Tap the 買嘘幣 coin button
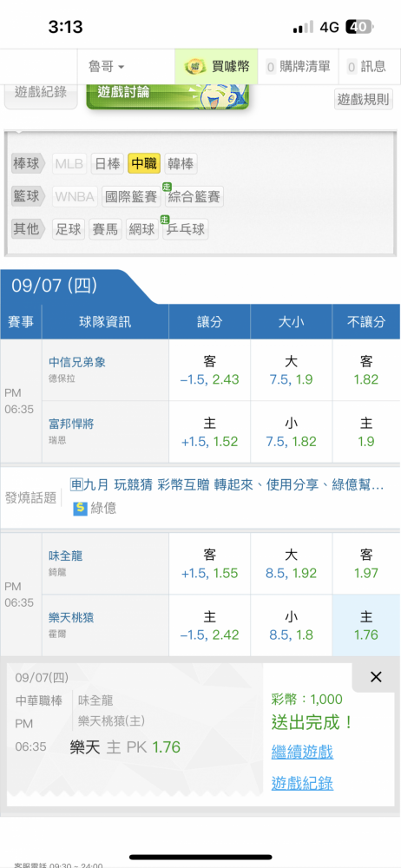Screen dimensions: 401x868 click(x=216, y=67)
